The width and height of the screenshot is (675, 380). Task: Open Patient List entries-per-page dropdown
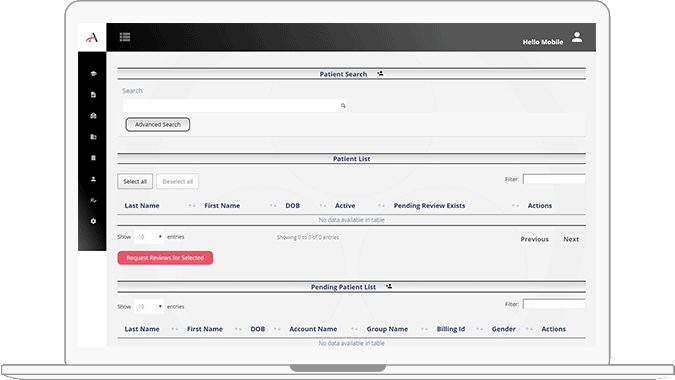[x=149, y=237]
